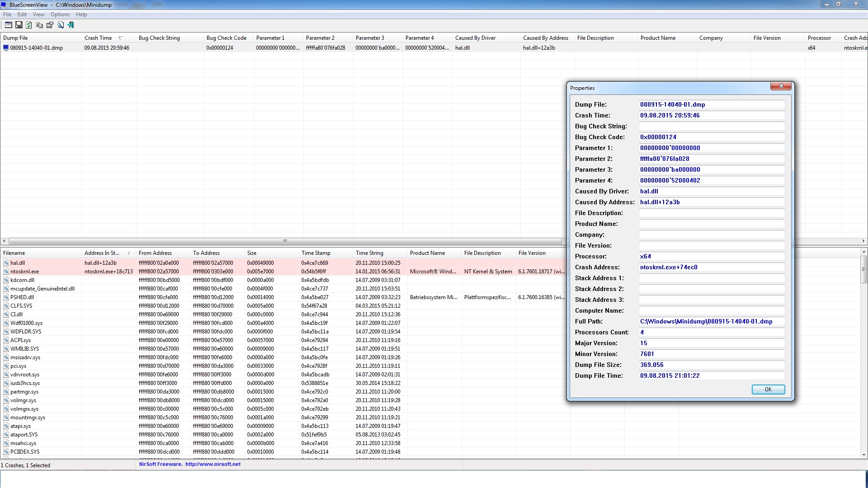Open the Options menu
Viewport: 868px width, 488px height.
60,14
